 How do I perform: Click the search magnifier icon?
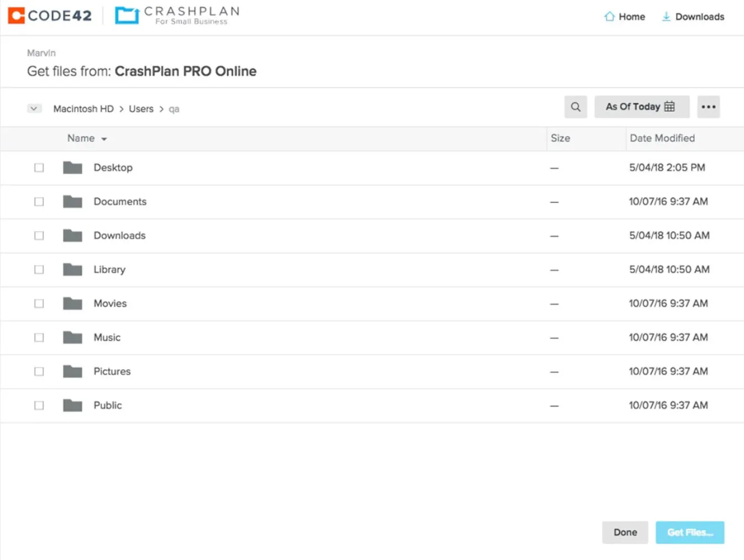coord(575,107)
